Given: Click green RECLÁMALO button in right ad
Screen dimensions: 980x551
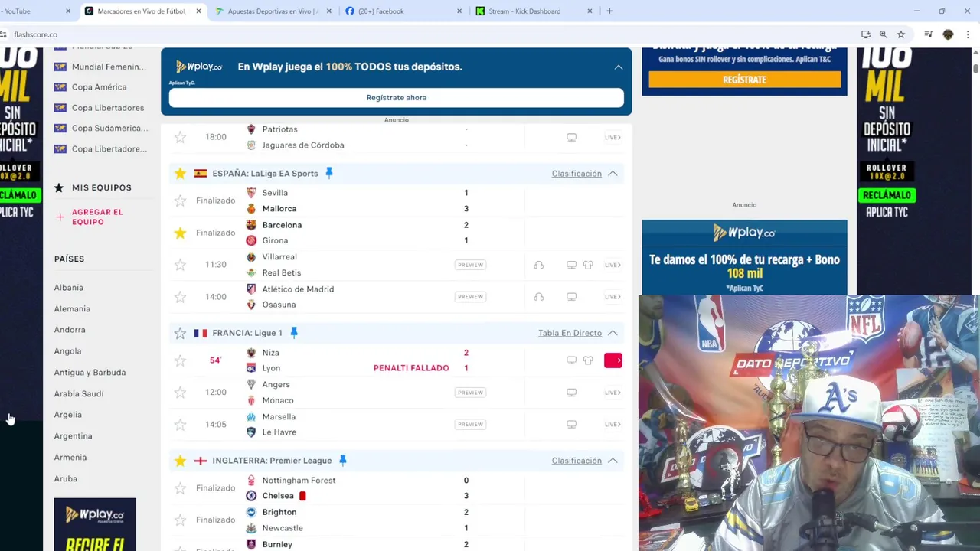Looking at the screenshot, I should coord(887,195).
